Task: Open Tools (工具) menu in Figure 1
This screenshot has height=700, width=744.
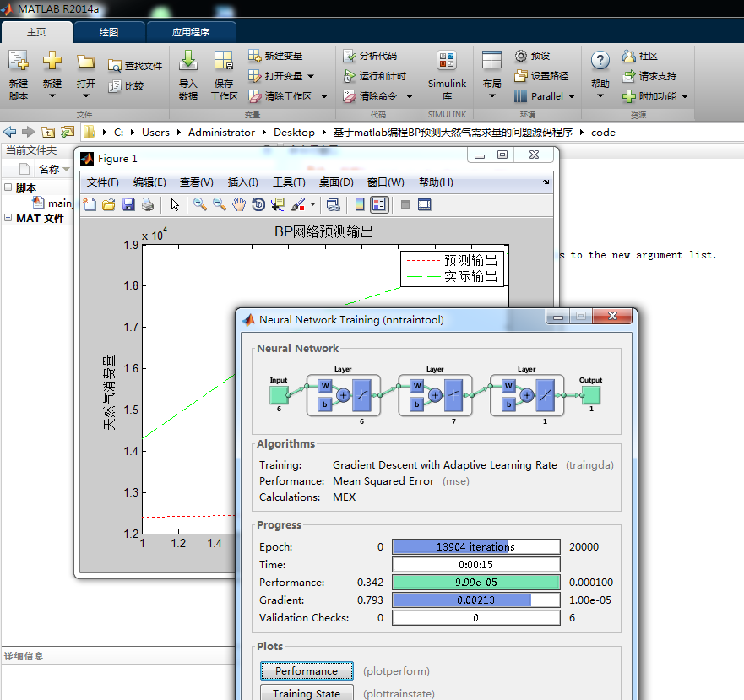Action: pyautogui.click(x=289, y=182)
